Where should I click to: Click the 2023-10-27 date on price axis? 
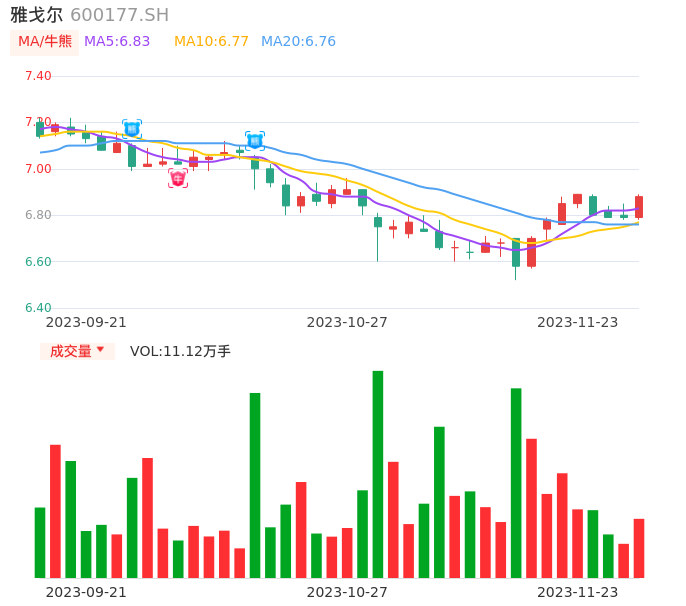tap(347, 322)
